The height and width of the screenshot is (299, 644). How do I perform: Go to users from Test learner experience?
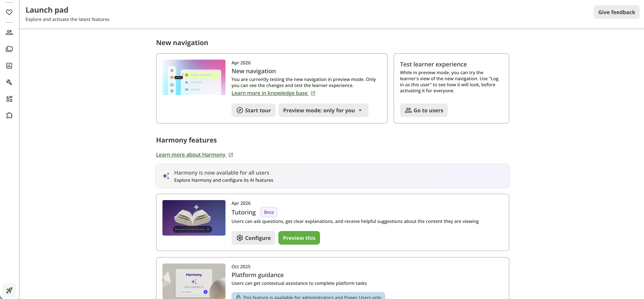coord(423,110)
